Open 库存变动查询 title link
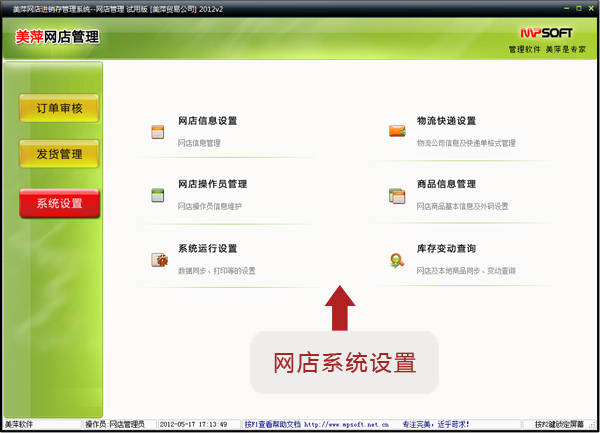The height and width of the screenshot is (433, 600). click(x=446, y=249)
